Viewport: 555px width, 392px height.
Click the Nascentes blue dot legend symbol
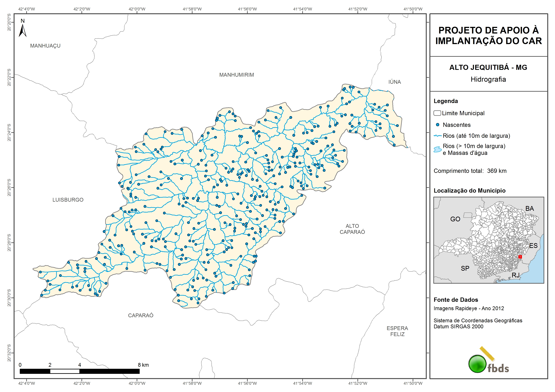(x=437, y=125)
